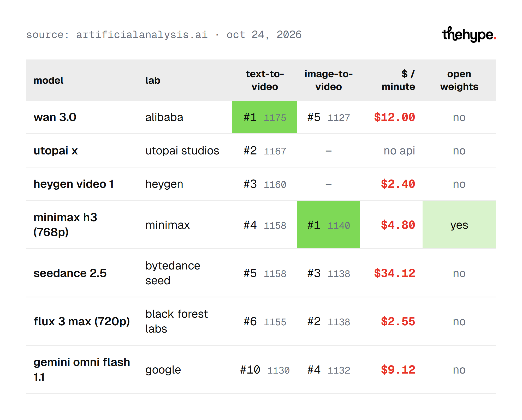The width and height of the screenshot is (522, 420).
Task: Click the '$12.00' price
Action: pos(394,117)
